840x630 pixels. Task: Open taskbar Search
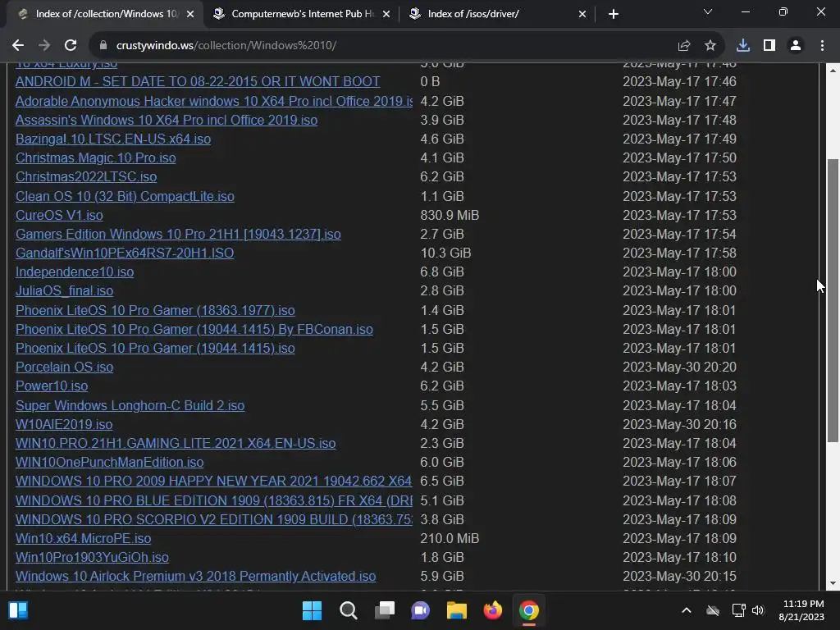click(x=348, y=610)
